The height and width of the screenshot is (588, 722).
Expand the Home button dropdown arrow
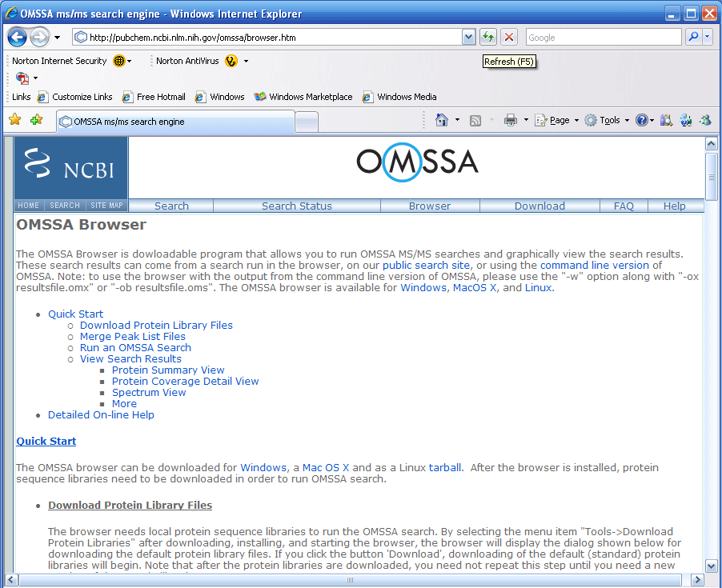click(x=457, y=120)
